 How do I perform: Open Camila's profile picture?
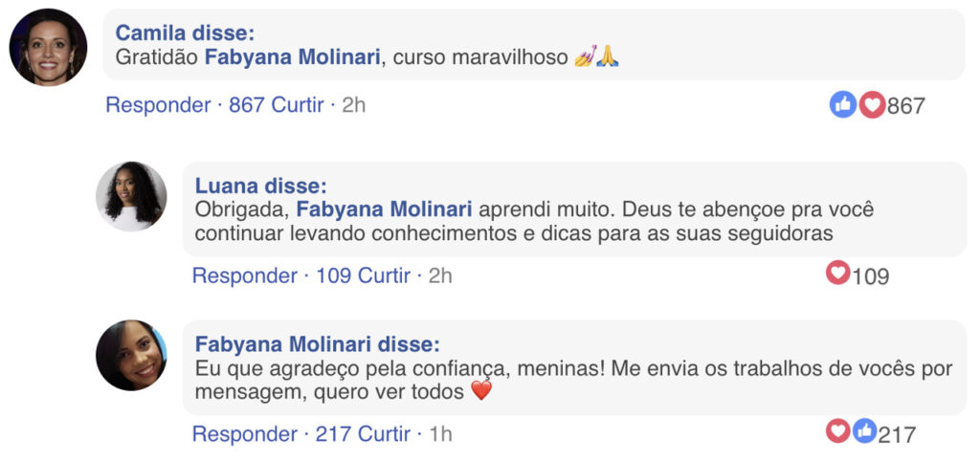coord(48,47)
